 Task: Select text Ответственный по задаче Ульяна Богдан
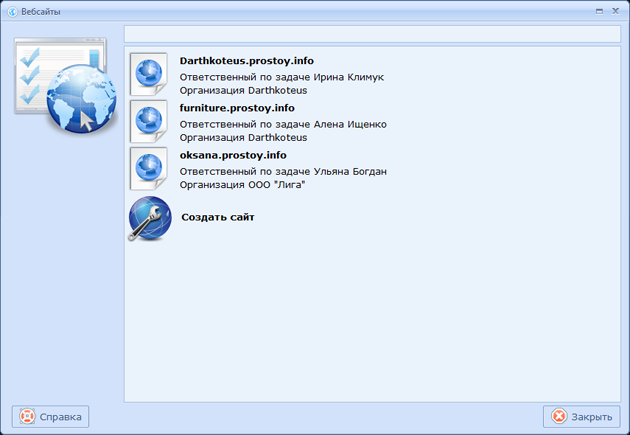[283, 172]
